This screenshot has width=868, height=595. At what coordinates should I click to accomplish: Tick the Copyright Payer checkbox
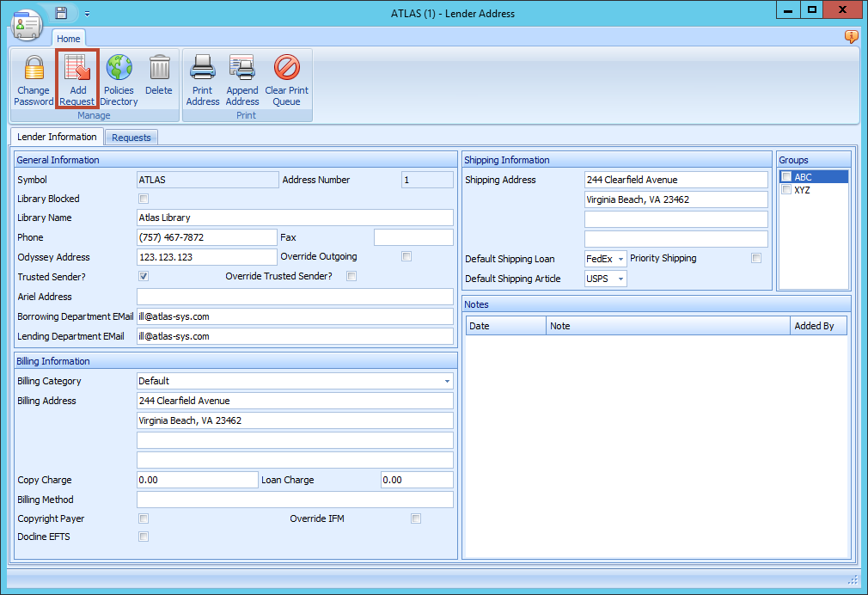(144, 518)
